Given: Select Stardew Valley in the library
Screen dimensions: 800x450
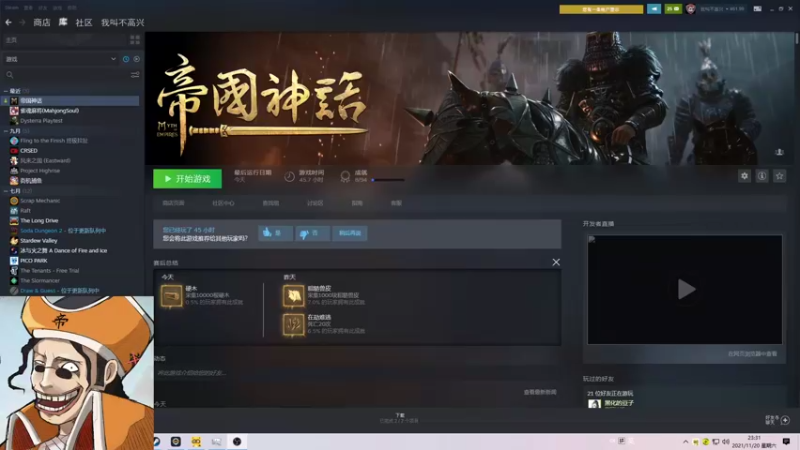Looking at the screenshot, I should [x=39, y=240].
